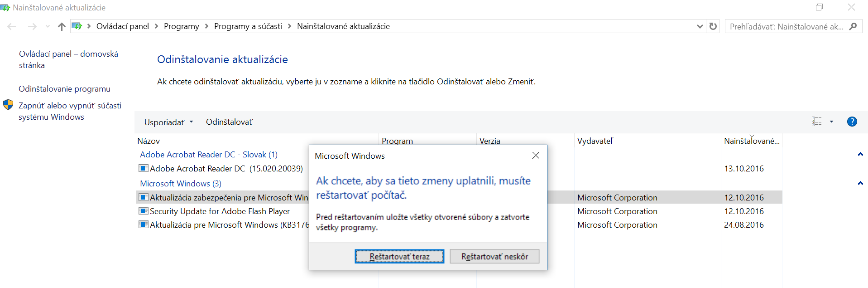The image size is (868, 288).
Task: Open Odinštalovanie programu link
Action: point(64,89)
